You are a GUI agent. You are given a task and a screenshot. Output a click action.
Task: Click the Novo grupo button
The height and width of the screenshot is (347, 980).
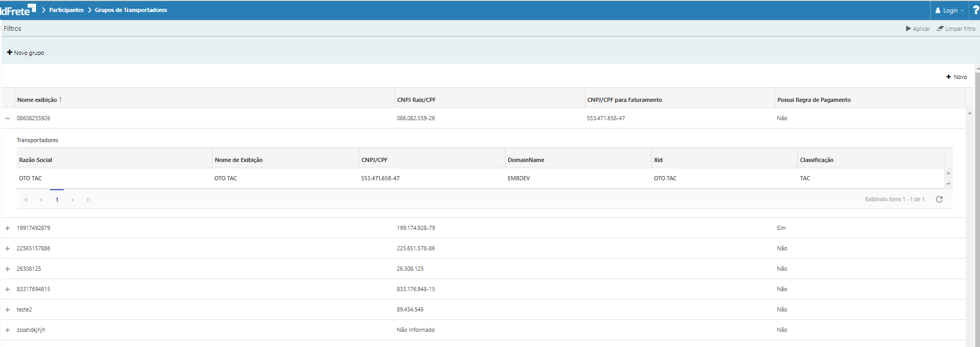[x=26, y=53]
